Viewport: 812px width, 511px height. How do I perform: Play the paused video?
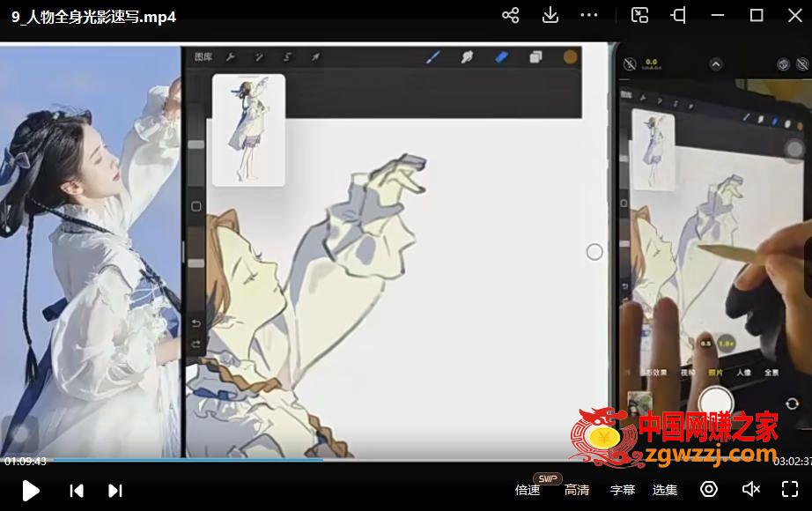31,490
